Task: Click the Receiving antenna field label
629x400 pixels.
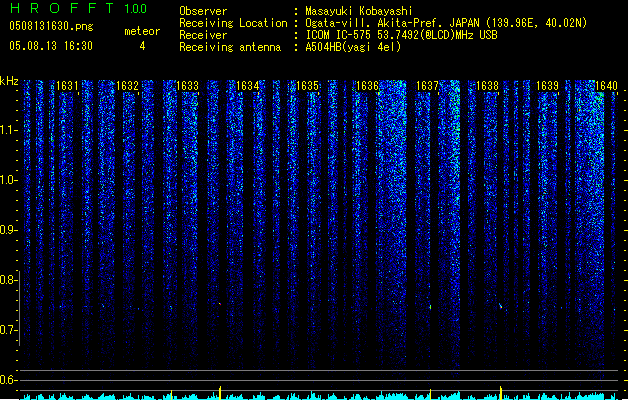Action: (230, 47)
